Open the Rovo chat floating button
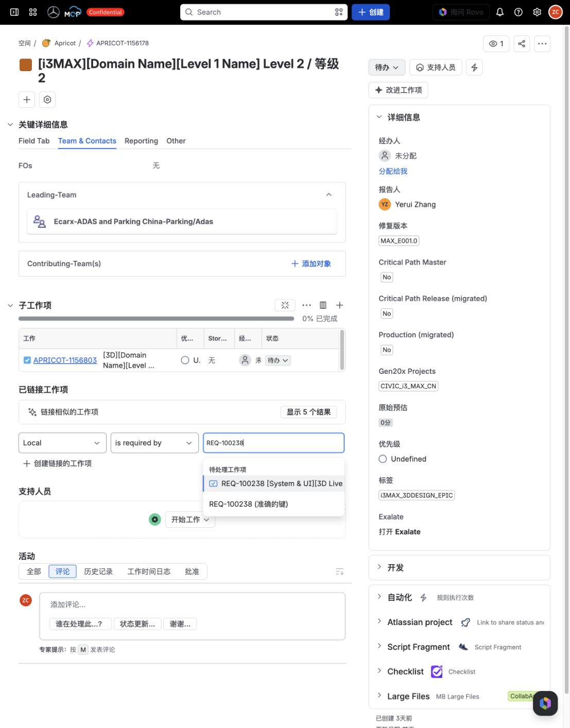 tap(545, 703)
